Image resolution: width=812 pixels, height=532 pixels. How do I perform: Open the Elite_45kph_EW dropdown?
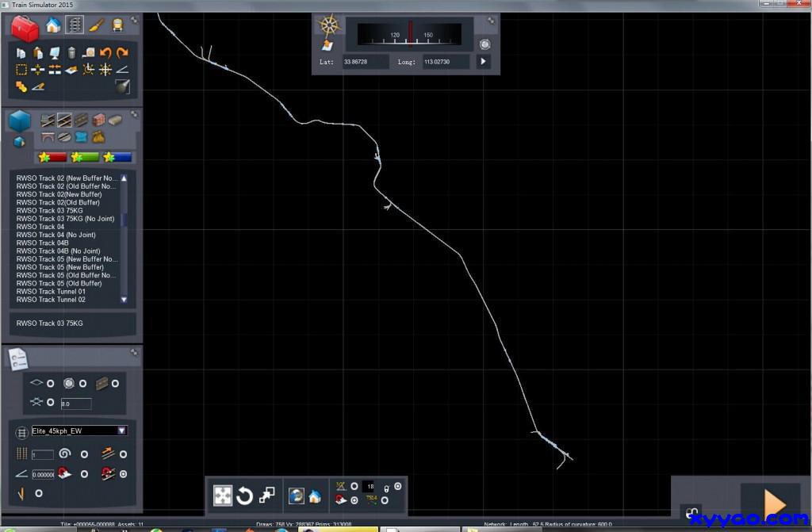[121, 431]
